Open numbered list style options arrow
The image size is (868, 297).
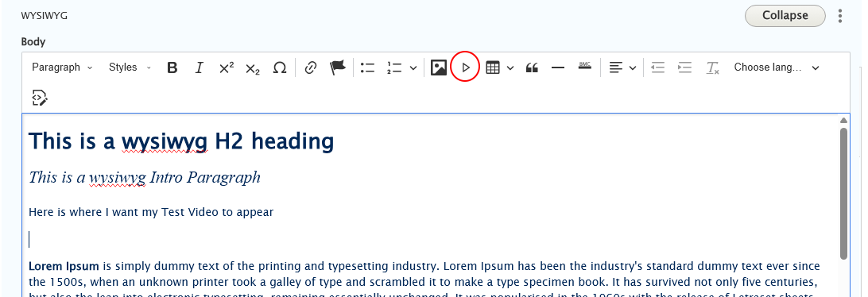pyautogui.click(x=413, y=68)
